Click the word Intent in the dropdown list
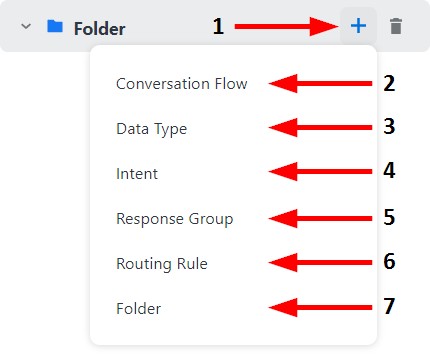 point(137,174)
